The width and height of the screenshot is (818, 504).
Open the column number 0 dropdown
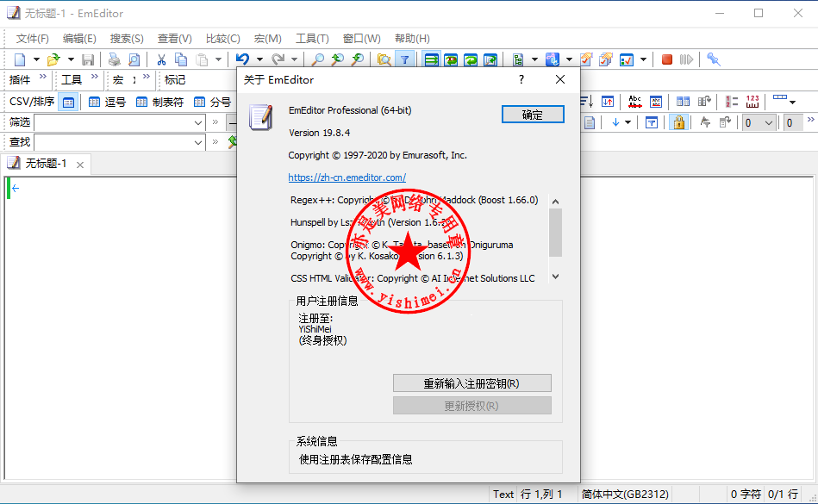(x=769, y=123)
